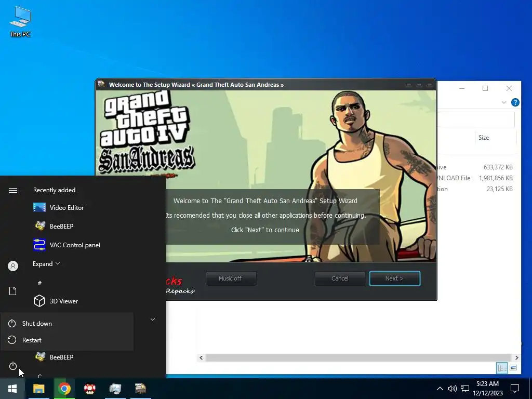Screen dimensions: 532x399
Task: Show hidden system tray icons
Action: click(440, 389)
